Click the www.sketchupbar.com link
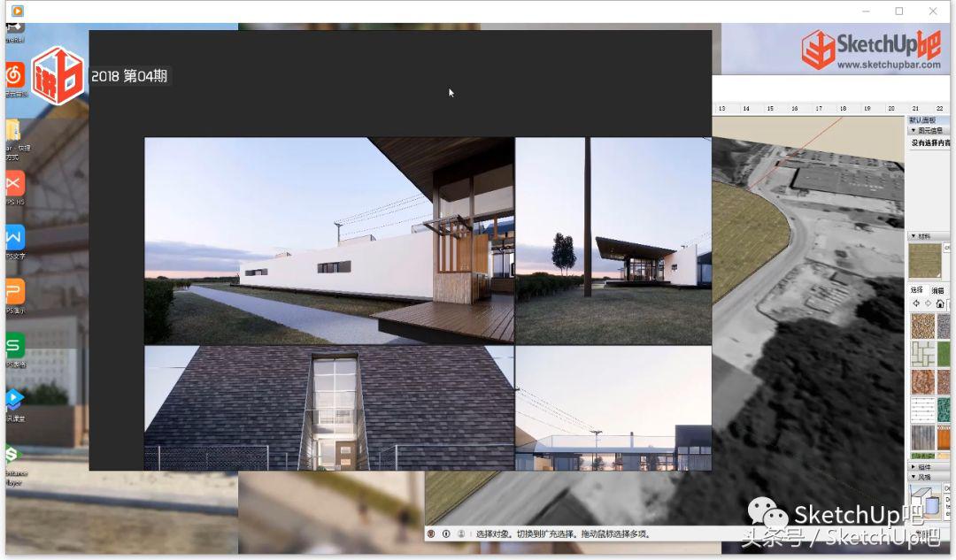The width and height of the screenshot is (956, 560). [889, 65]
